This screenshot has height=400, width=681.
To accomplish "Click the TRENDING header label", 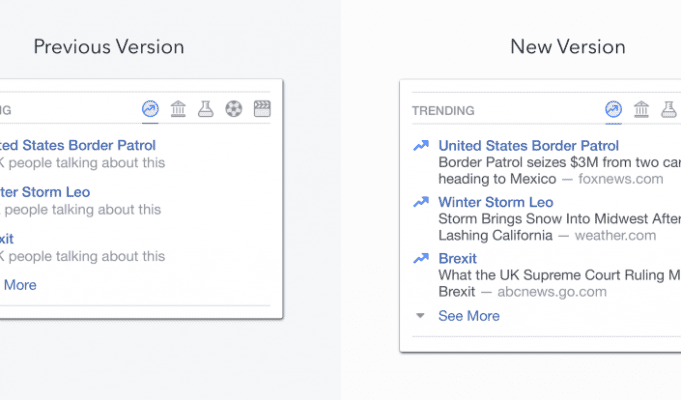I will pyautogui.click(x=443, y=111).
